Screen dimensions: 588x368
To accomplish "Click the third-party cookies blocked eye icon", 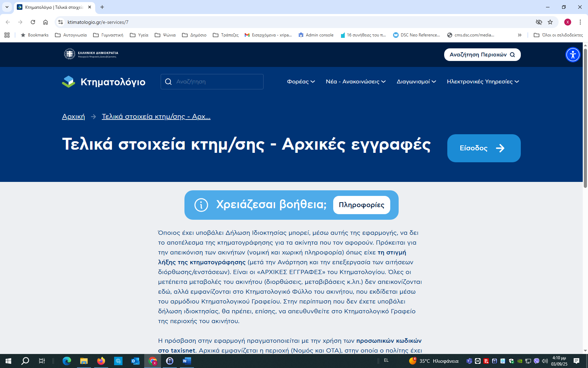I will tap(539, 22).
